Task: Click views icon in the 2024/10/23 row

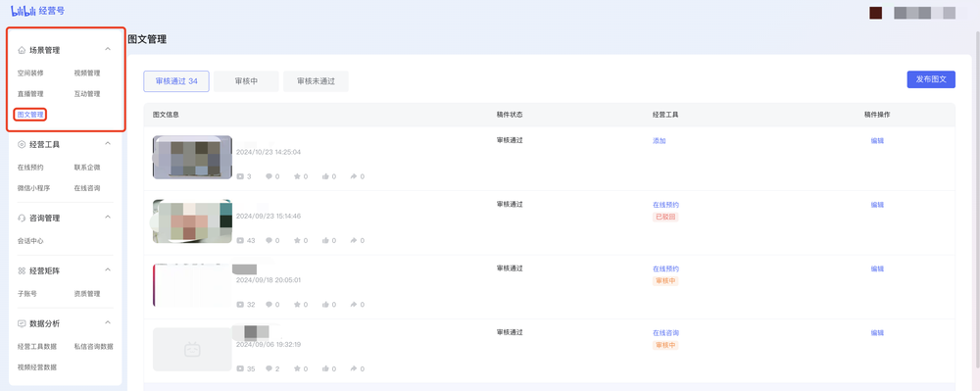Action: (240, 176)
